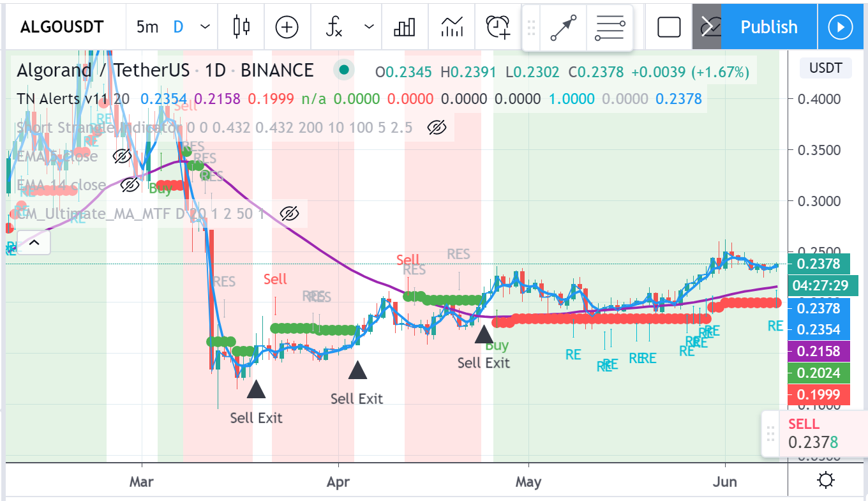Open the candlestick chart style selector
The image size is (868, 501).
tap(242, 27)
